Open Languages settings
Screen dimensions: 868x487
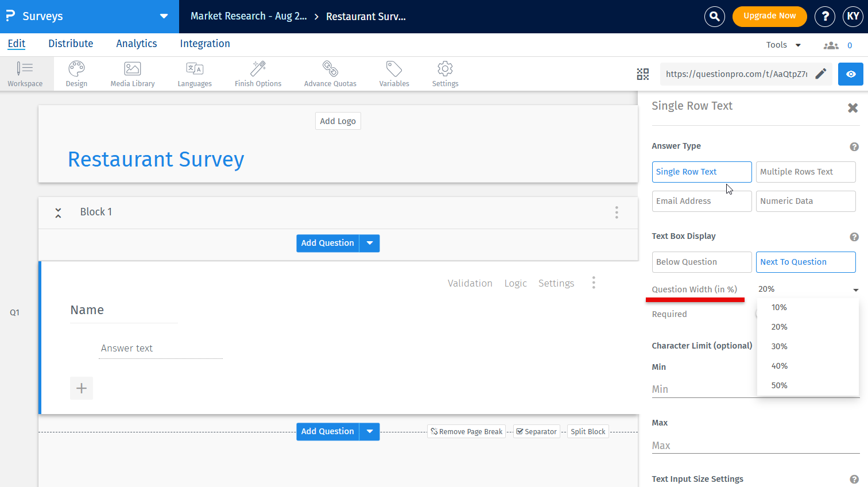click(x=195, y=74)
